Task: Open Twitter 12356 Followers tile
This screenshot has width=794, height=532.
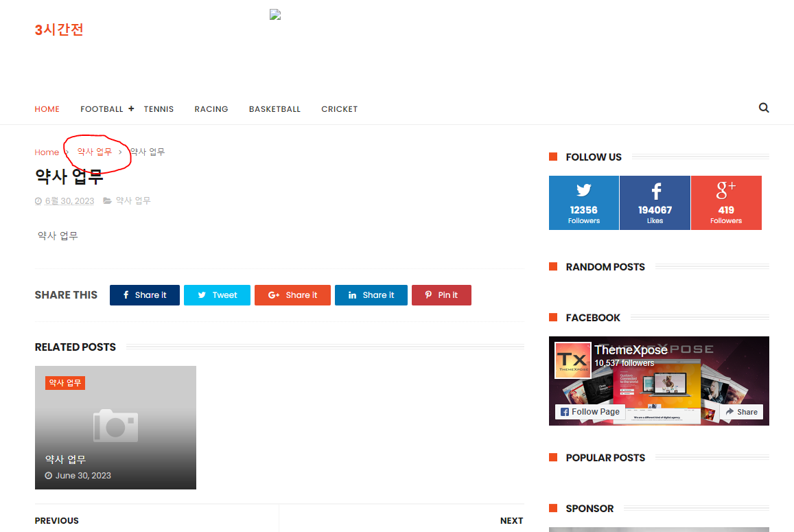Action: 584,203
